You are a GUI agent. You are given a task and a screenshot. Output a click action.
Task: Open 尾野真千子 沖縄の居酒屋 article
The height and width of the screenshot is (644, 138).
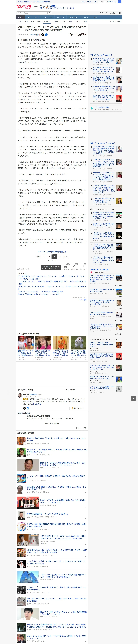tap(62, 464)
